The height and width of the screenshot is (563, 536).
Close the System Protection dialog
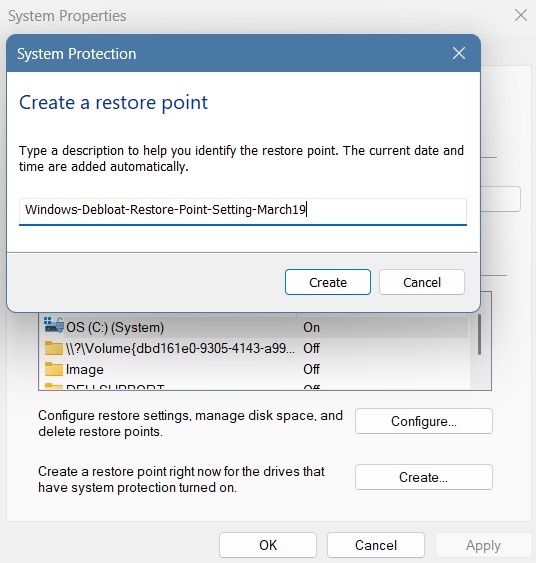pyautogui.click(x=459, y=53)
